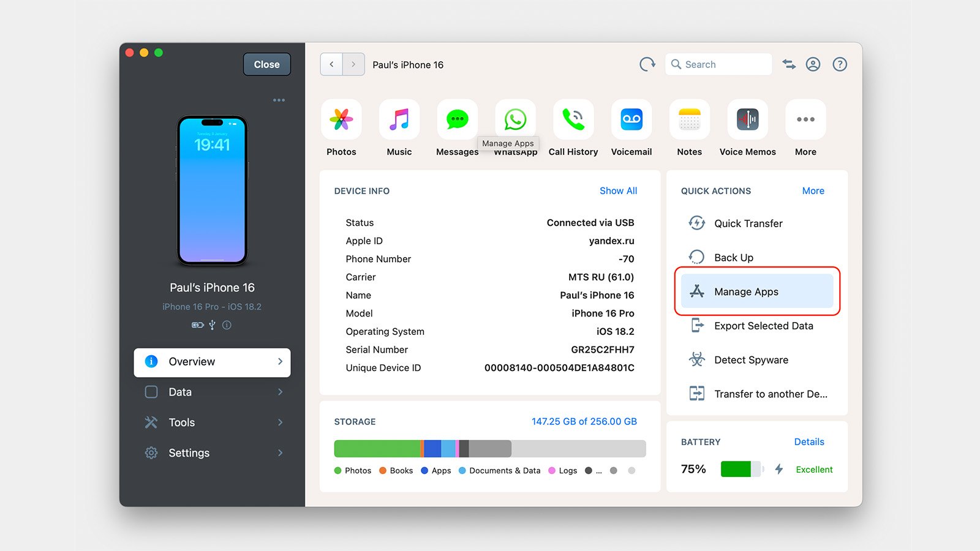The height and width of the screenshot is (551, 980).
Task: Select the Data sidebar item
Action: (x=212, y=392)
